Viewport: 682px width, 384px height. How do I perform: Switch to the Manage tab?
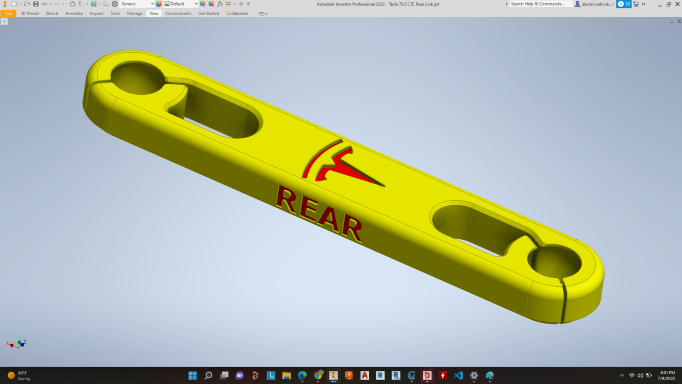[134, 13]
